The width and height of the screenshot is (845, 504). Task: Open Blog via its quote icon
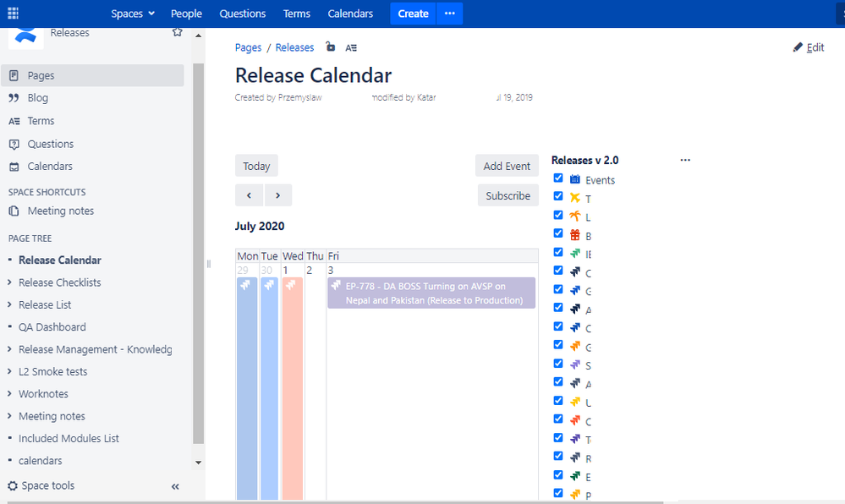tap(14, 98)
